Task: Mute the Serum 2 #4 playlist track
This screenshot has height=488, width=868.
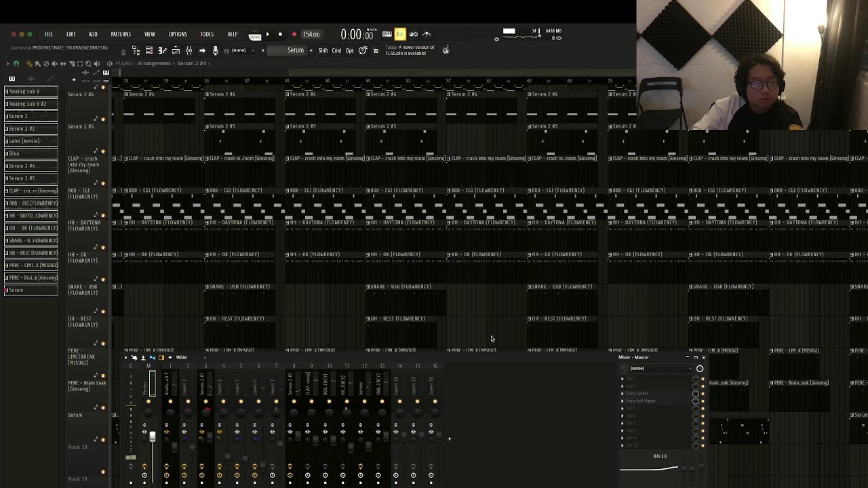Action: [x=103, y=119]
